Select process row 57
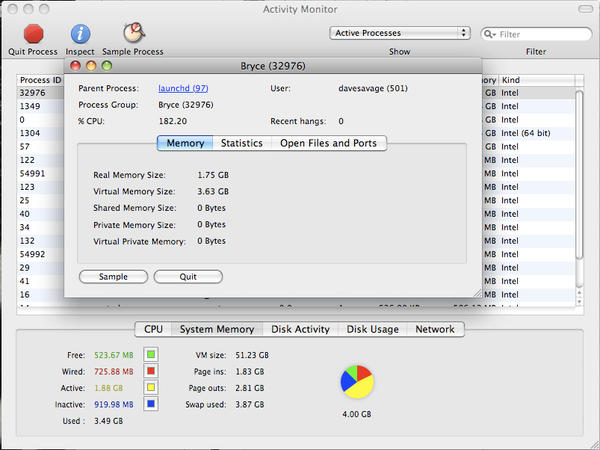Viewport: 600px width, 450px height. (x=41, y=147)
